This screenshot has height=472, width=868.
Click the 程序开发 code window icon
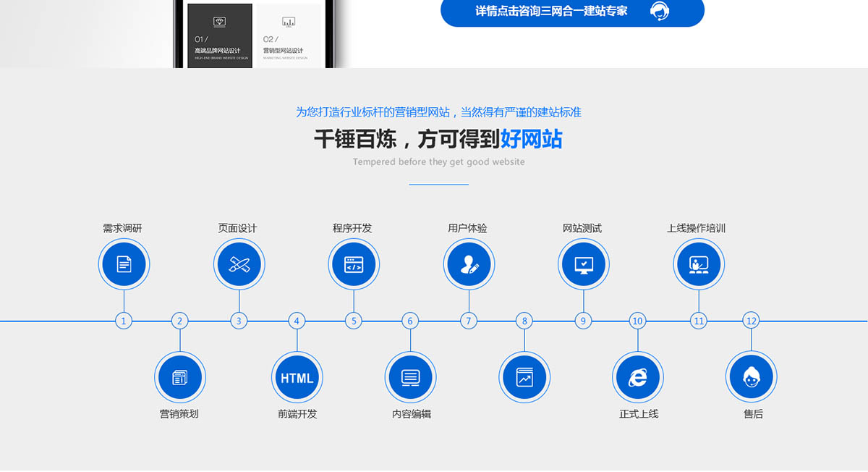[x=354, y=264]
